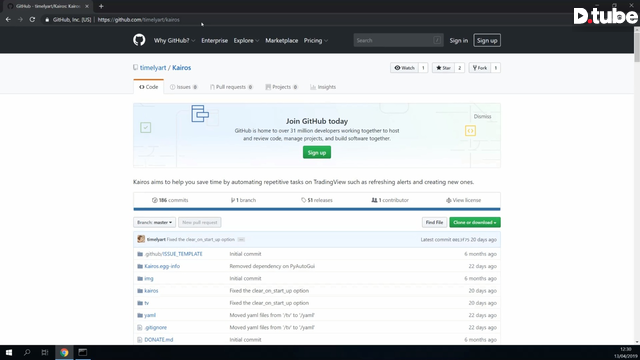Open Windows taskbar search

(x=27, y=352)
